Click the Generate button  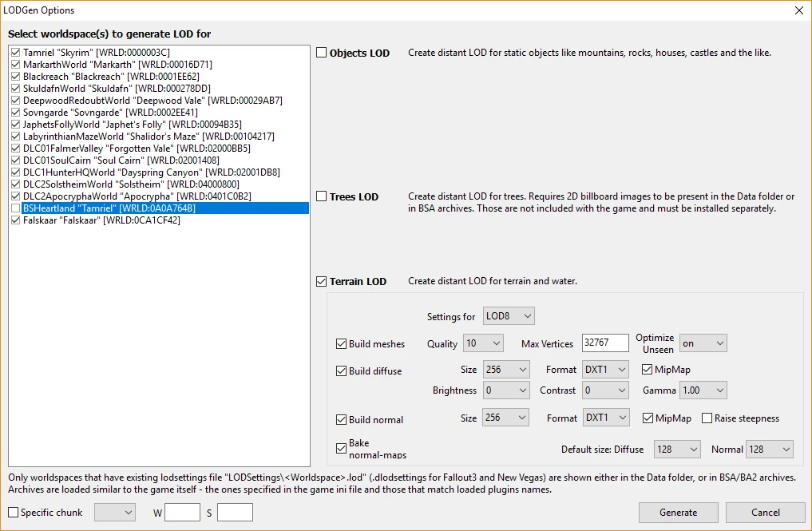[x=679, y=513]
